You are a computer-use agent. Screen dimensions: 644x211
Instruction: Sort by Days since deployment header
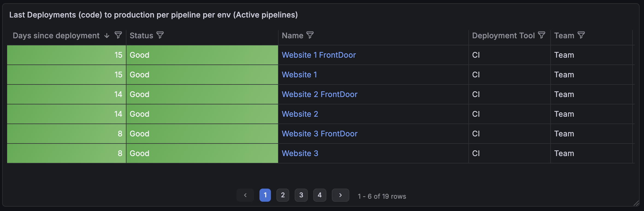56,36
